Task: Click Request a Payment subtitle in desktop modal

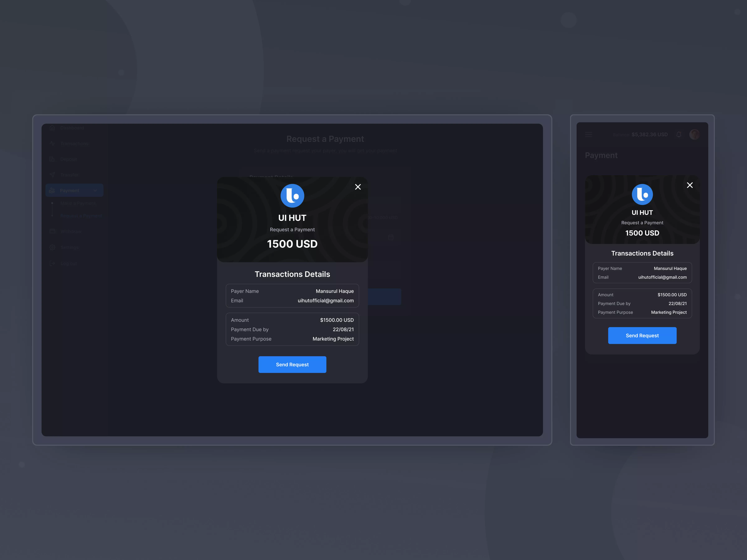Action: tap(292, 230)
